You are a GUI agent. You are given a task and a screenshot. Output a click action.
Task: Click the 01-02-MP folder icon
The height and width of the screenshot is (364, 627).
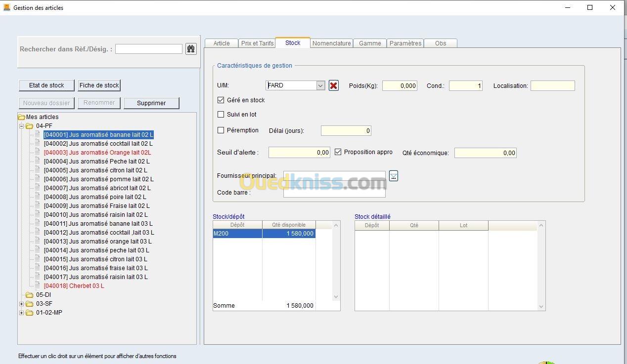pos(30,313)
